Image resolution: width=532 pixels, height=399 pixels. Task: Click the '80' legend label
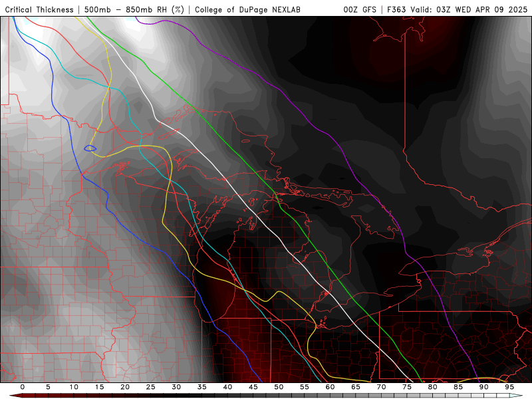432,387
